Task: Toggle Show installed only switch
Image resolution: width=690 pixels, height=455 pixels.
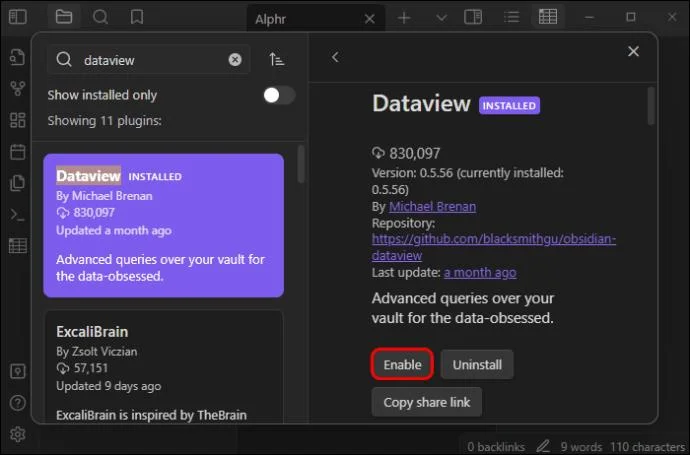Action: pyautogui.click(x=279, y=95)
